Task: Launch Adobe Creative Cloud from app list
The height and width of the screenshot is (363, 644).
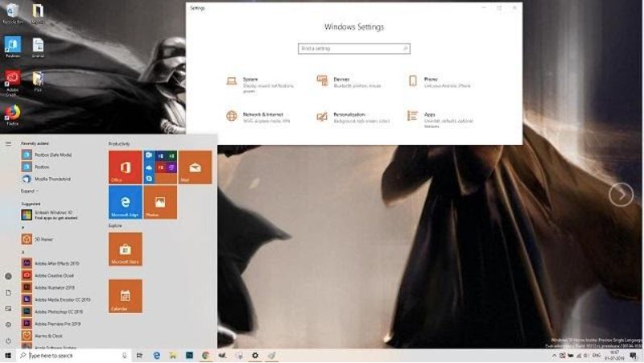Action: [x=47, y=275]
